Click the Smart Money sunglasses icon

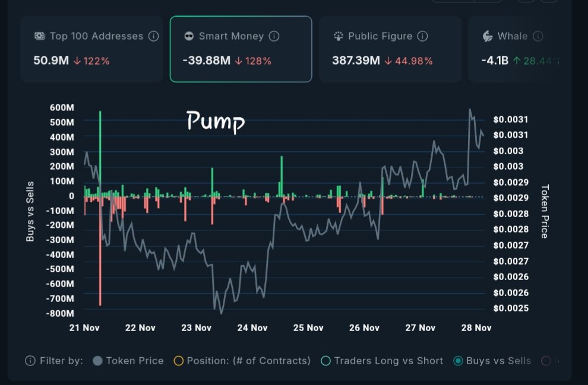pos(189,36)
